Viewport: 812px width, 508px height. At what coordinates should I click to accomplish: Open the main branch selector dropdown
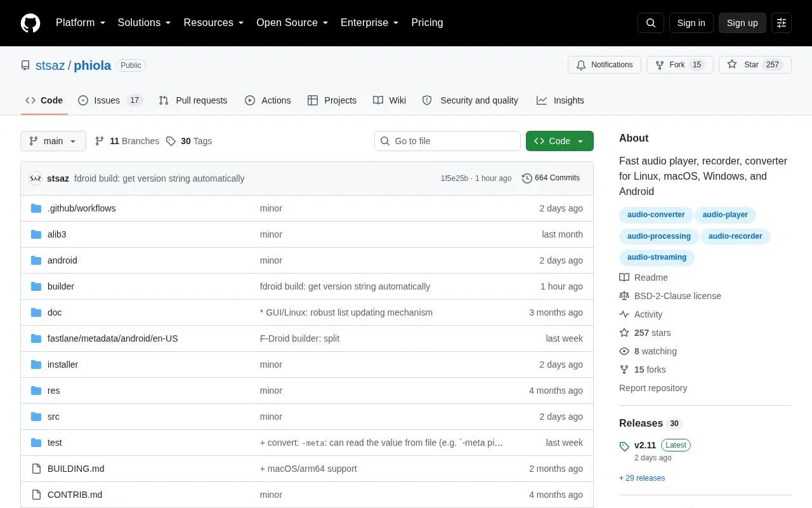pyautogui.click(x=53, y=141)
